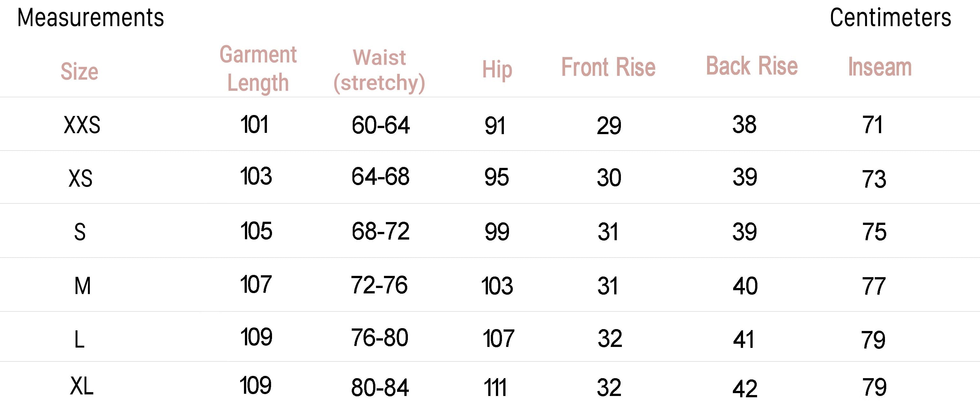The image size is (980, 410).
Task: Select the XXS size row label
Action: [x=82, y=125]
